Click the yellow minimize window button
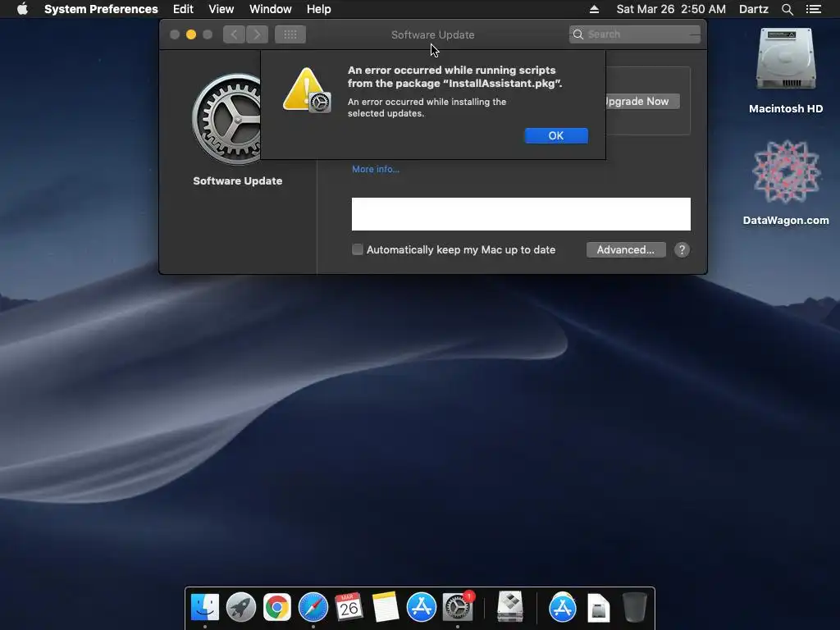This screenshot has height=630, width=840. tap(190, 34)
